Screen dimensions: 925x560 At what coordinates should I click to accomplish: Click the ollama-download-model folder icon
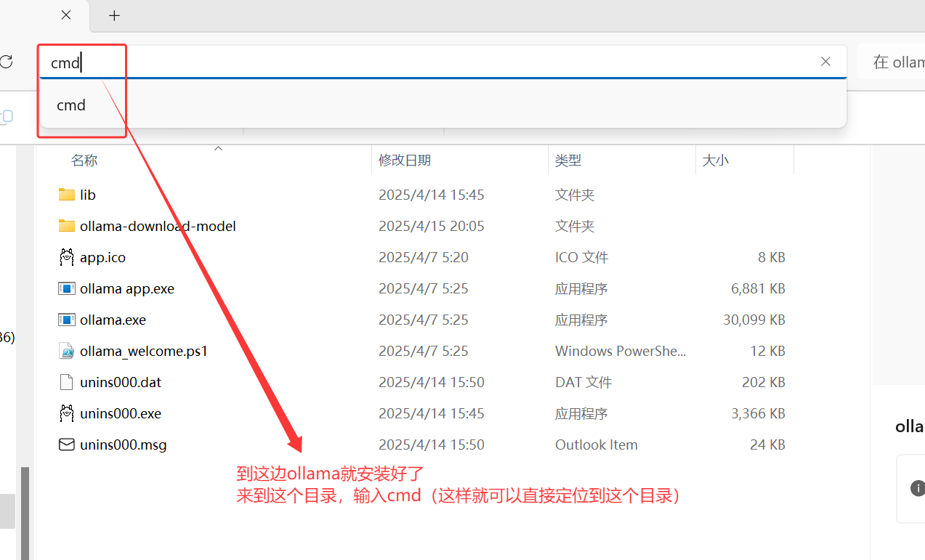[x=67, y=226]
